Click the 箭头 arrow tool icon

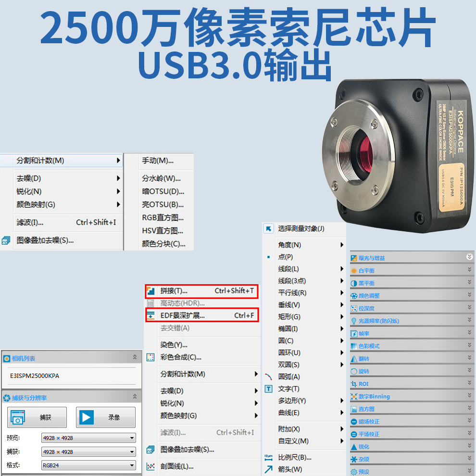coord(269,469)
